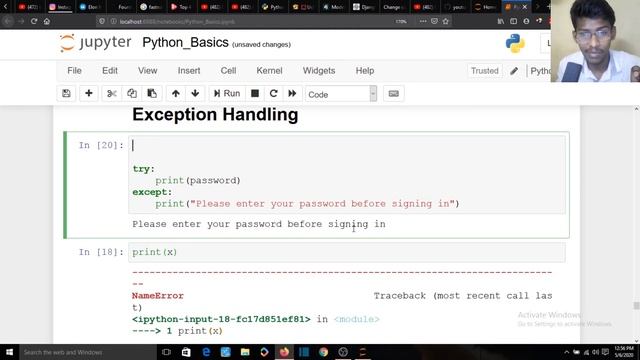Open the Cell menu
640x360 pixels.
coord(228,71)
